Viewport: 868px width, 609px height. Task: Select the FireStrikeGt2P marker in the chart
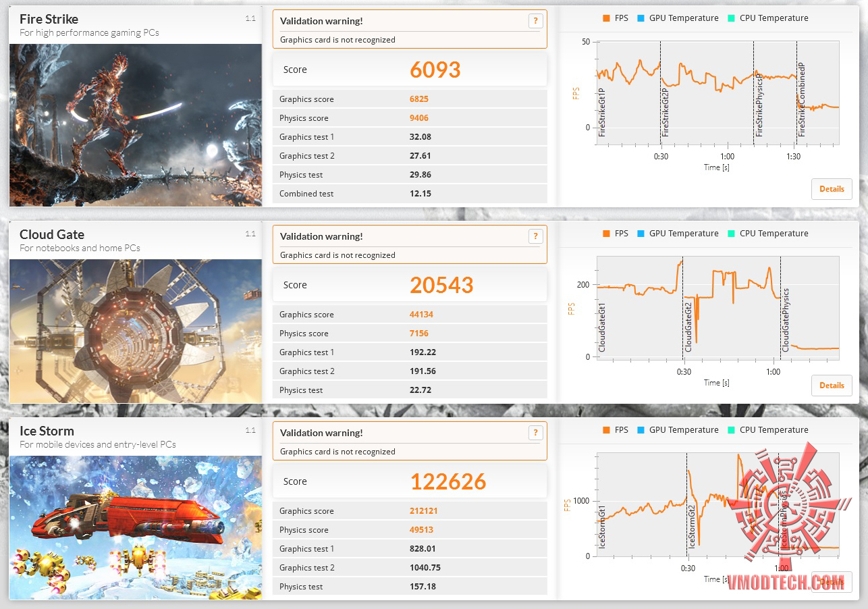[665, 113]
